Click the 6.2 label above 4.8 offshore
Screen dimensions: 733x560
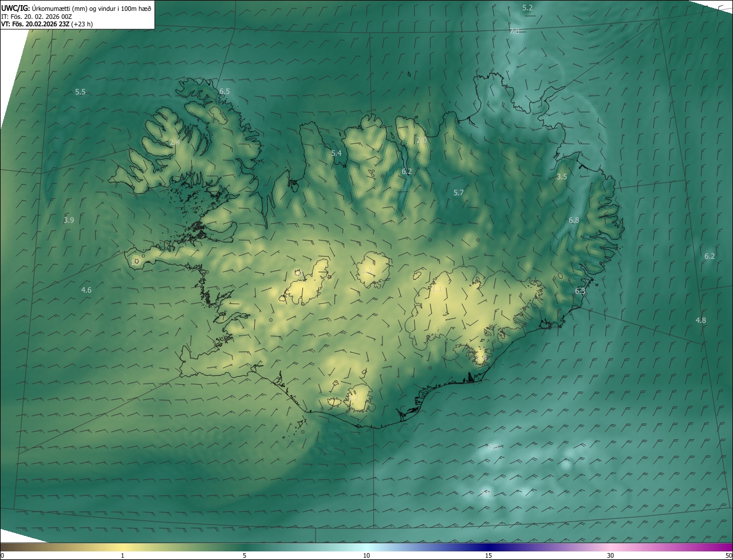tap(710, 257)
